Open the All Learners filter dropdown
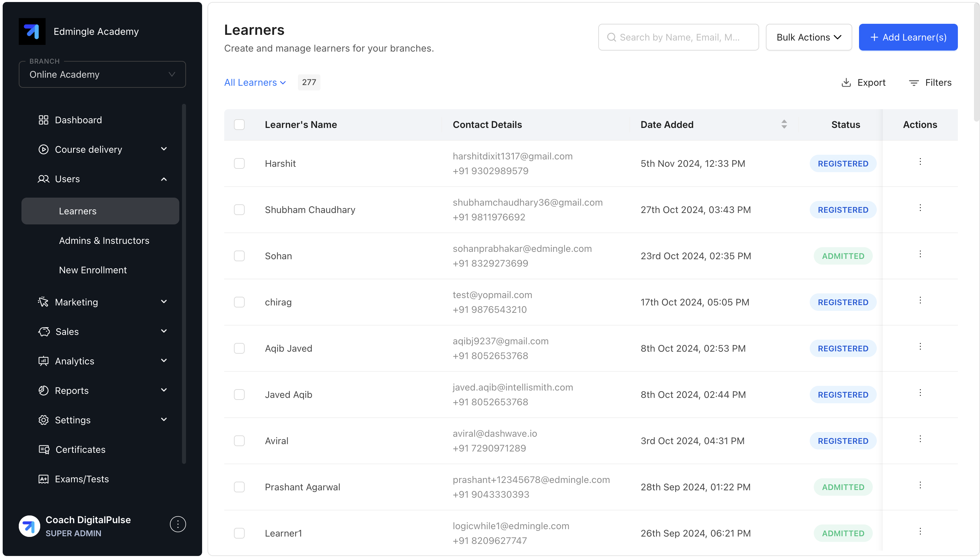 click(x=255, y=83)
